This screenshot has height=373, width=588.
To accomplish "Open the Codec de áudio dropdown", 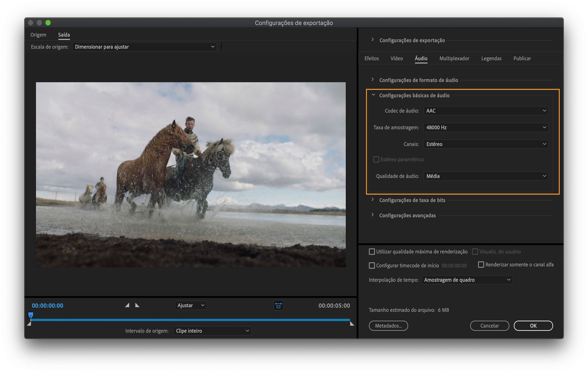I will point(486,111).
